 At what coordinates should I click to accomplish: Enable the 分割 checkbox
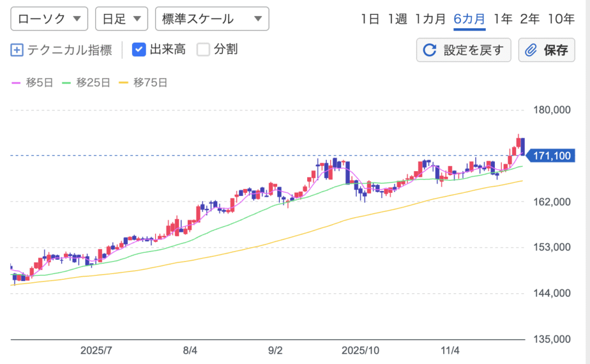[203, 50]
